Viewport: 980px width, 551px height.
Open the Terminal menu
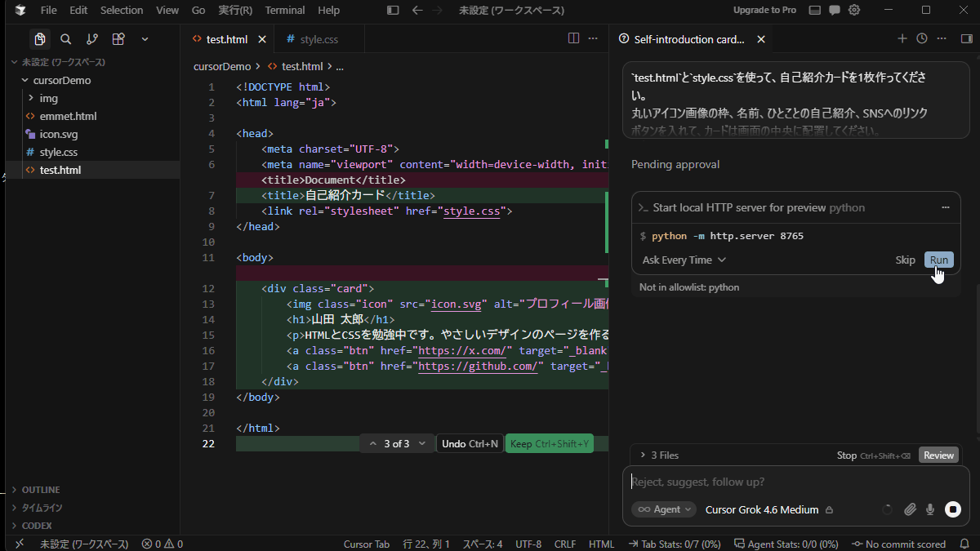(285, 11)
